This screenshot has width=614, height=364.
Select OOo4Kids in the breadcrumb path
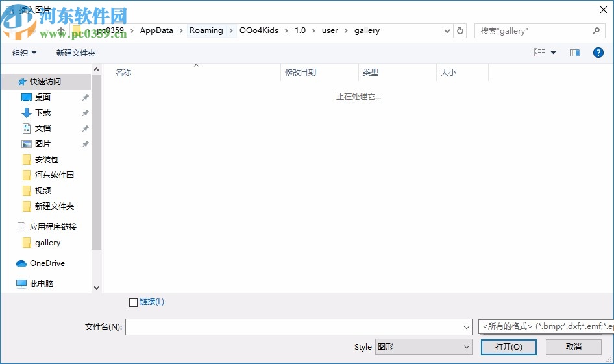click(x=259, y=30)
